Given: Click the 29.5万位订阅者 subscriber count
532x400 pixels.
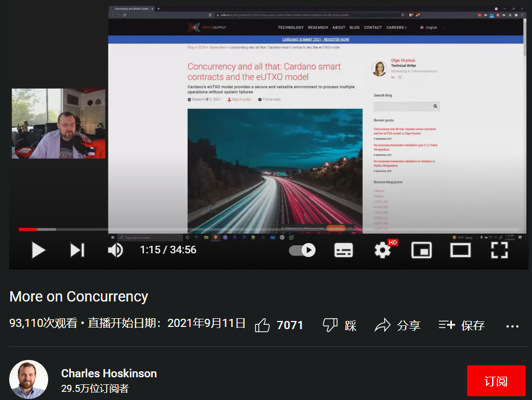Looking at the screenshot, I should coord(95,389).
